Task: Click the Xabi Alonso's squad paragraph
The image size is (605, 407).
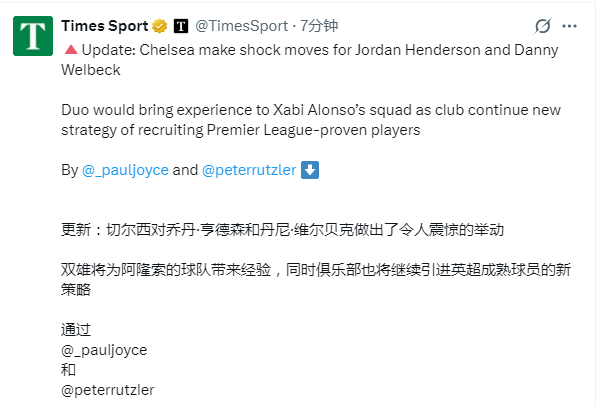Action: 311,120
